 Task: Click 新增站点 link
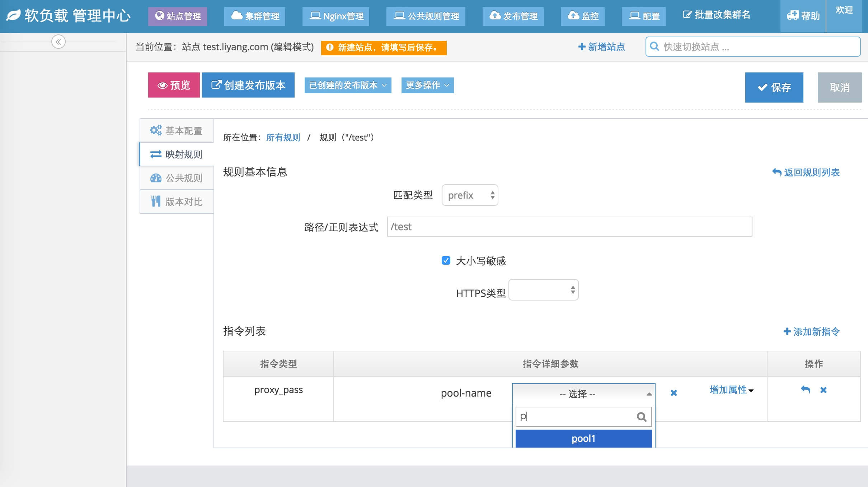(x=601, y=47)
